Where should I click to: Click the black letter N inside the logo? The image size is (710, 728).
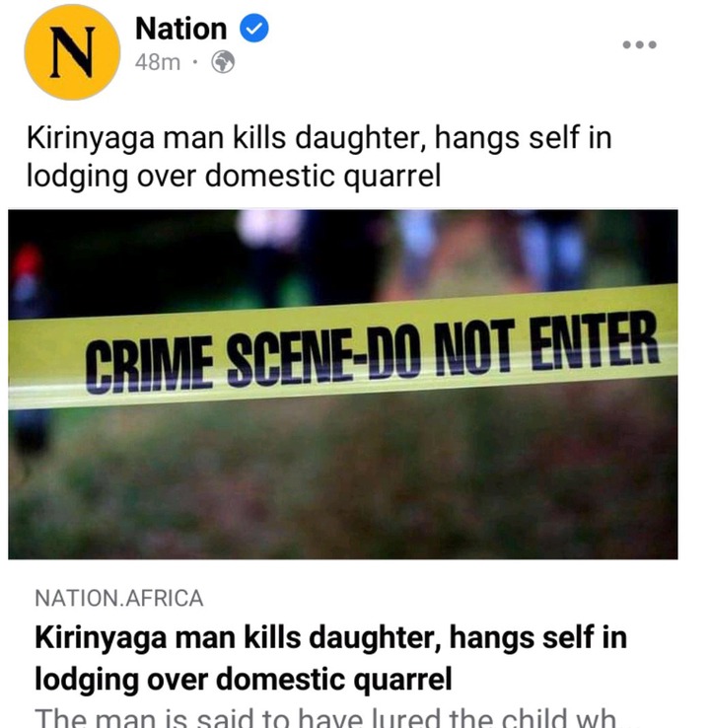72,52
